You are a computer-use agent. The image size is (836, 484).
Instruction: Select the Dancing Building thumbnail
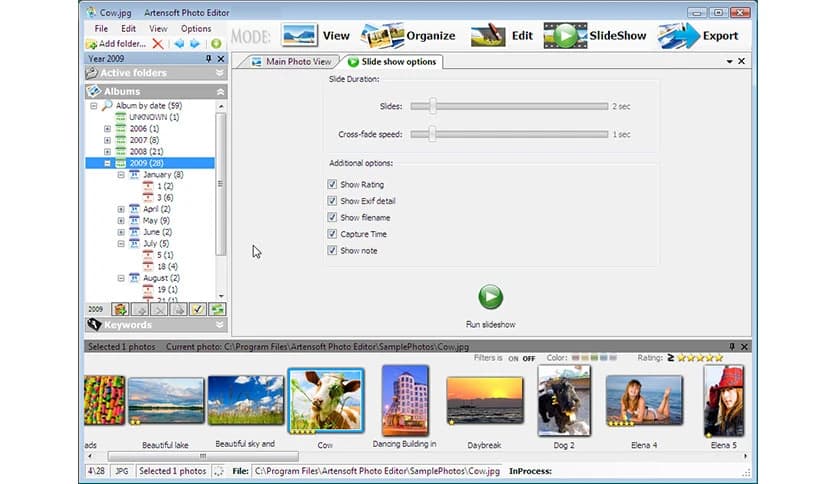tap(405, 400)
